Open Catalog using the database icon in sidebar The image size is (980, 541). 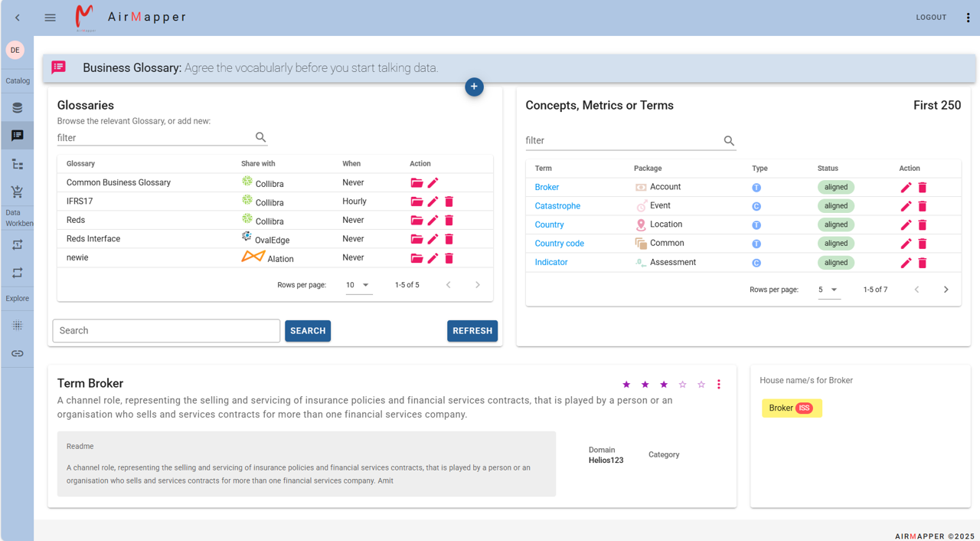pos(17,107)
